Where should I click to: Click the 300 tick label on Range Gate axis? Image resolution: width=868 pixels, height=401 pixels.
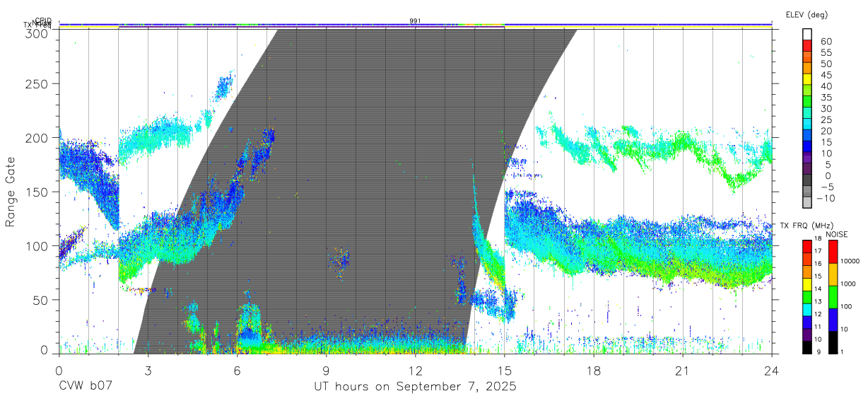(x=38, y=33)
